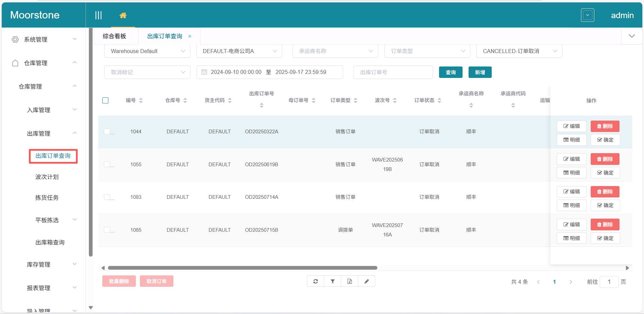Open the 订单类型 dropdown

coord(427,51)
